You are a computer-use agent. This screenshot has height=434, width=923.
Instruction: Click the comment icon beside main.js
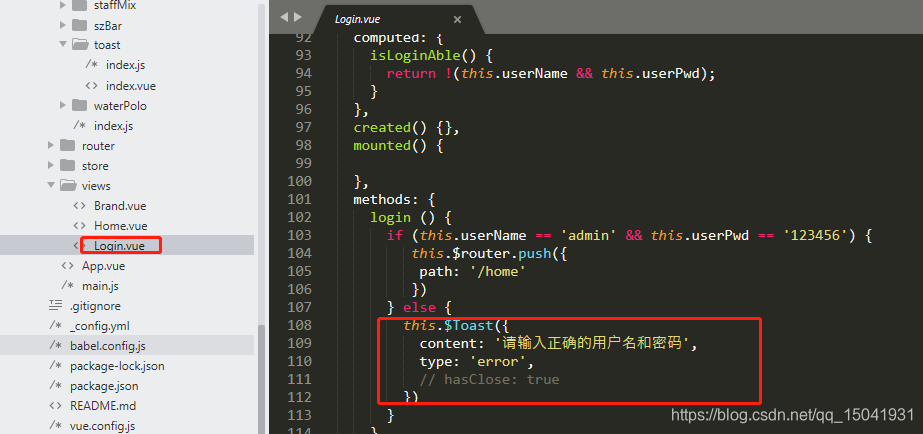[68, 286]
